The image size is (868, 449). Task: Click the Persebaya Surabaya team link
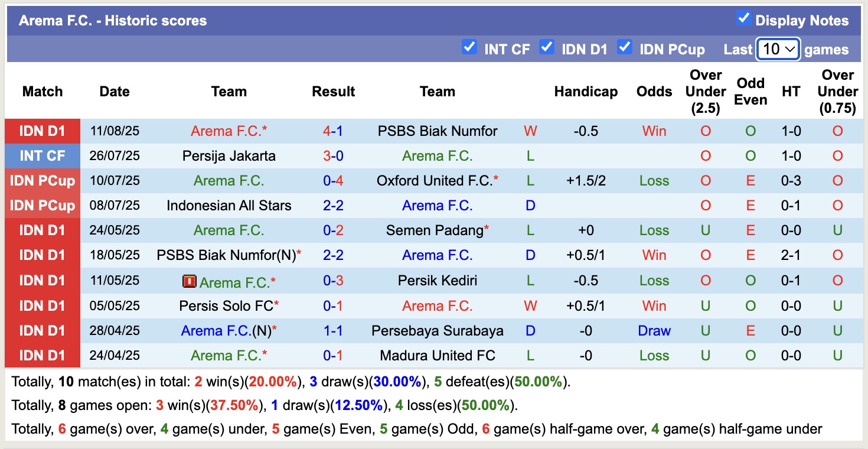pos(438,331)
